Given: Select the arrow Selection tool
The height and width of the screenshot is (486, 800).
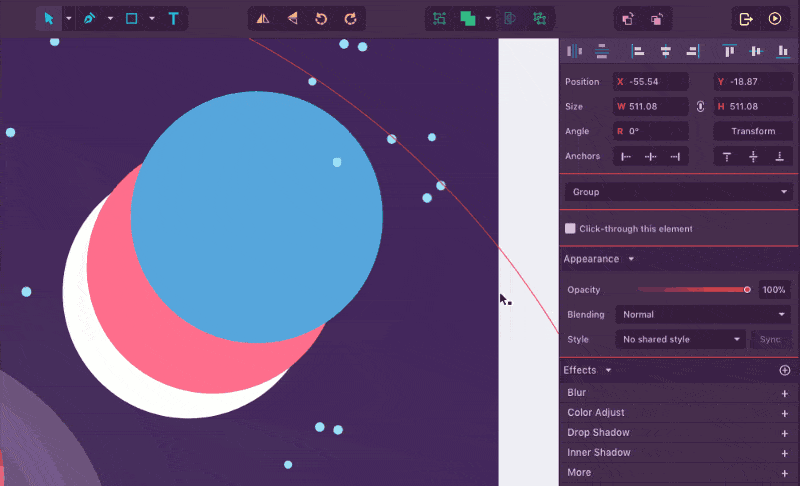Looking at the screenshot, I should (x=48, y=18).
